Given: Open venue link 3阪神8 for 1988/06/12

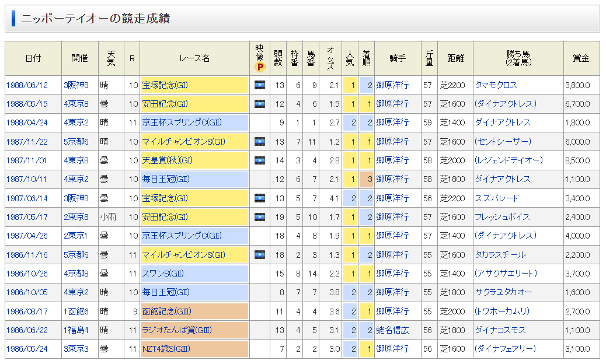Looking at the screenshot, I should (76, 85).
